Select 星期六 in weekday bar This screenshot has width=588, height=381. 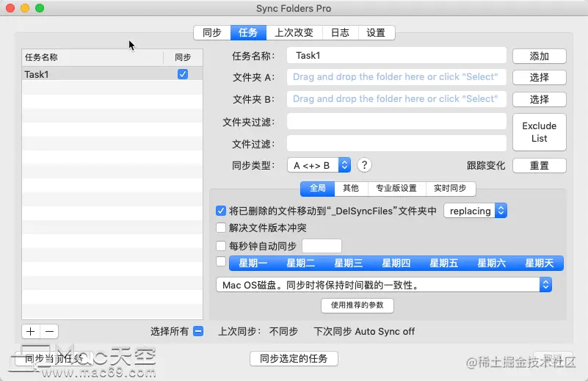click(x=492, y=263)
